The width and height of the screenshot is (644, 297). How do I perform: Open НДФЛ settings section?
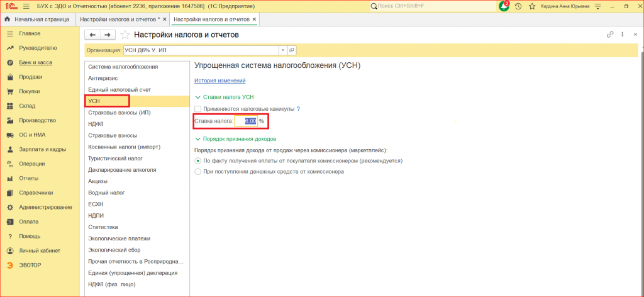pyautogui.click(x=136, y=124)
